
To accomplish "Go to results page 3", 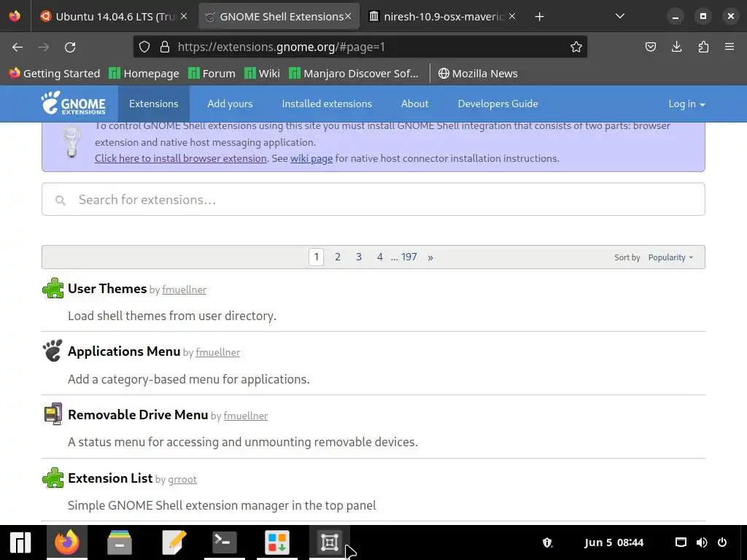I will point(359,257).
